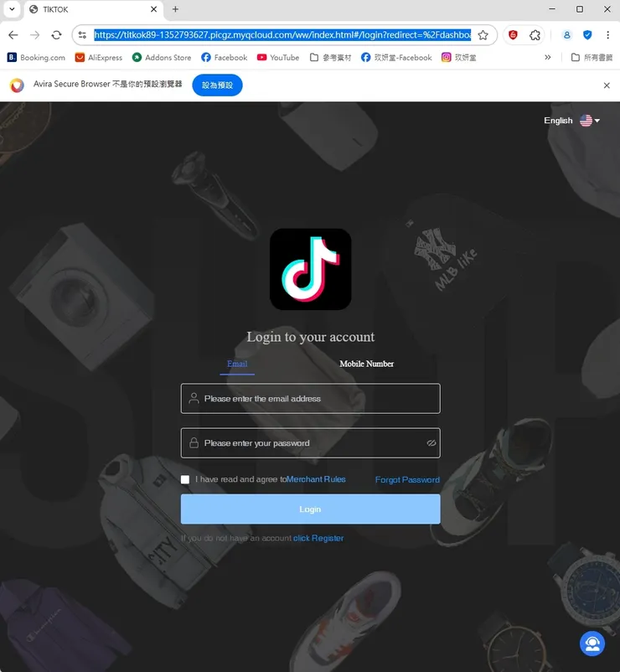Open Addons Store bookmark
The height and width of the screenshot is (672, 620).
(x=162, y=58)
